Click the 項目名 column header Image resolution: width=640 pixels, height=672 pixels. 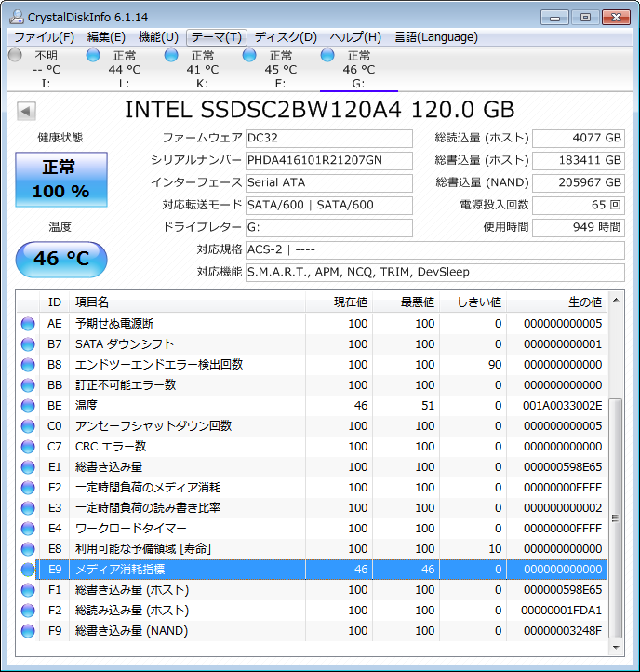click(188, 302)
